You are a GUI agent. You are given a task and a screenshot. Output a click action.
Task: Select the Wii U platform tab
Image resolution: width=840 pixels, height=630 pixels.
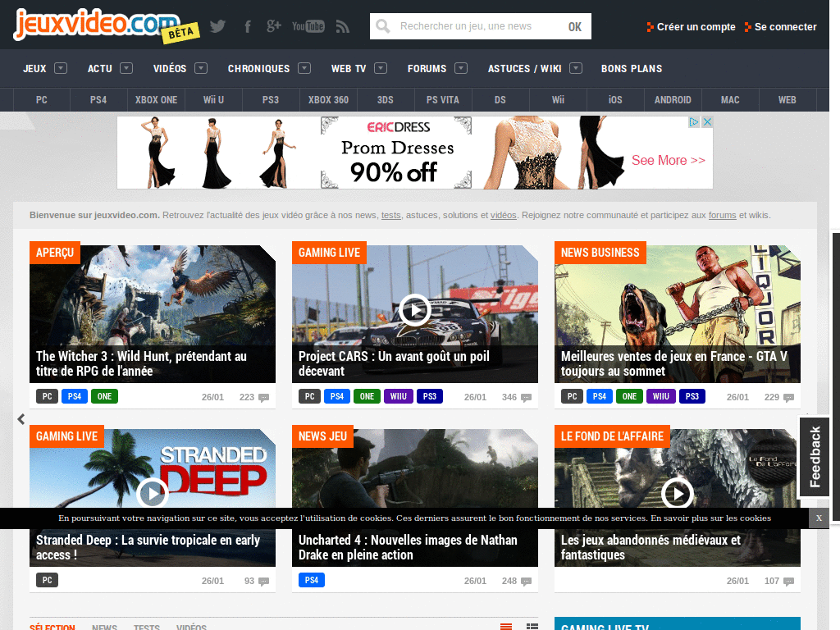tap(213, 99)
